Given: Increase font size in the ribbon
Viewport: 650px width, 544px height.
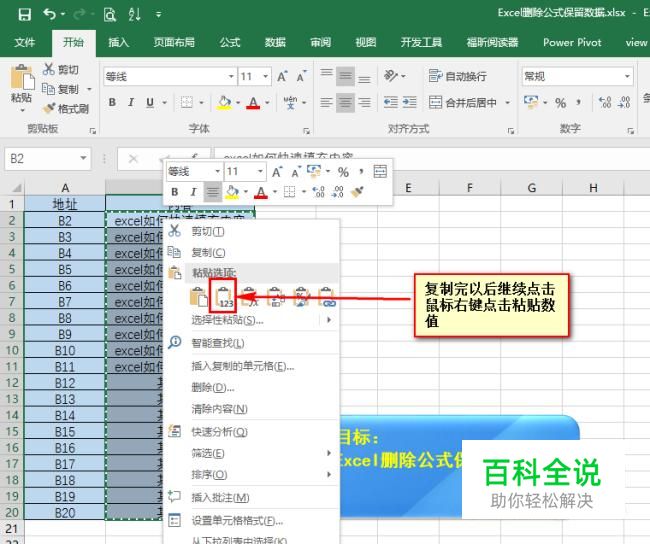Looking at the screenshot, I should click(x=282, y=76).
